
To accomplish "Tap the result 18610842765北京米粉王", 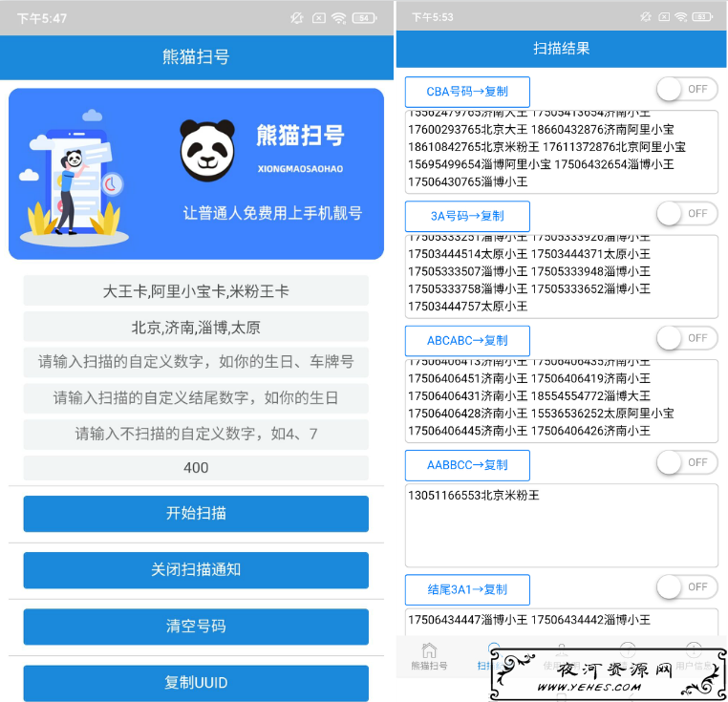I will [474, 147].
